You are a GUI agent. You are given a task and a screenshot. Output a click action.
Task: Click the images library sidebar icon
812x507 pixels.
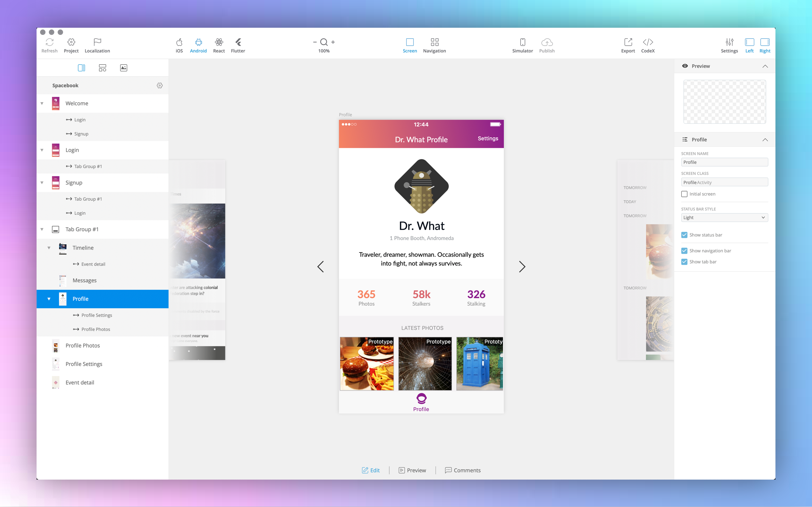(x=124, y=68)
